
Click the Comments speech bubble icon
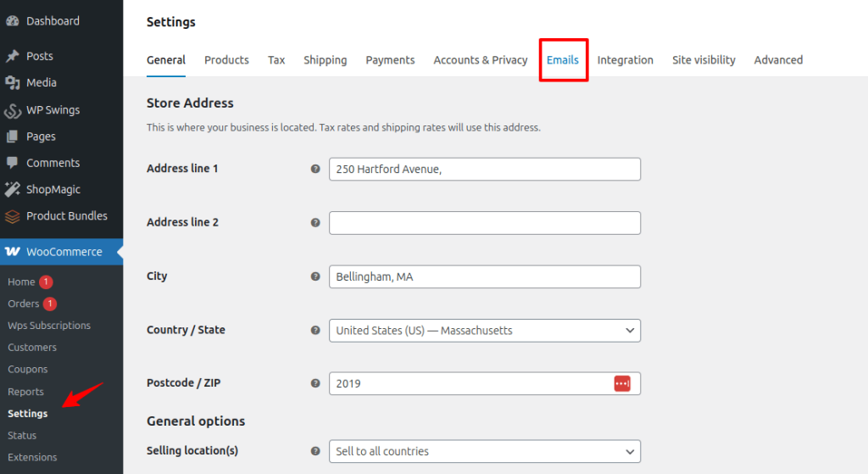[12, 163]
